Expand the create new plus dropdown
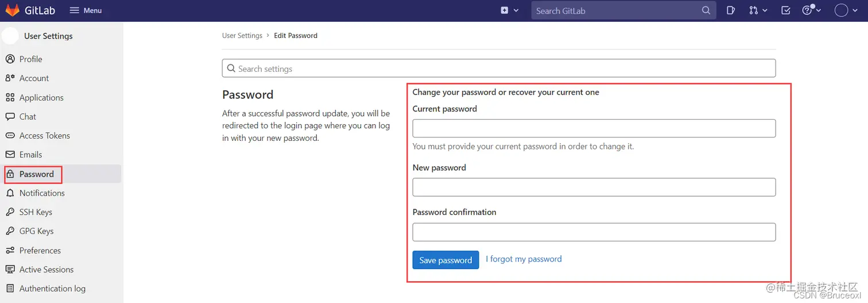 (x=509, y=10)
